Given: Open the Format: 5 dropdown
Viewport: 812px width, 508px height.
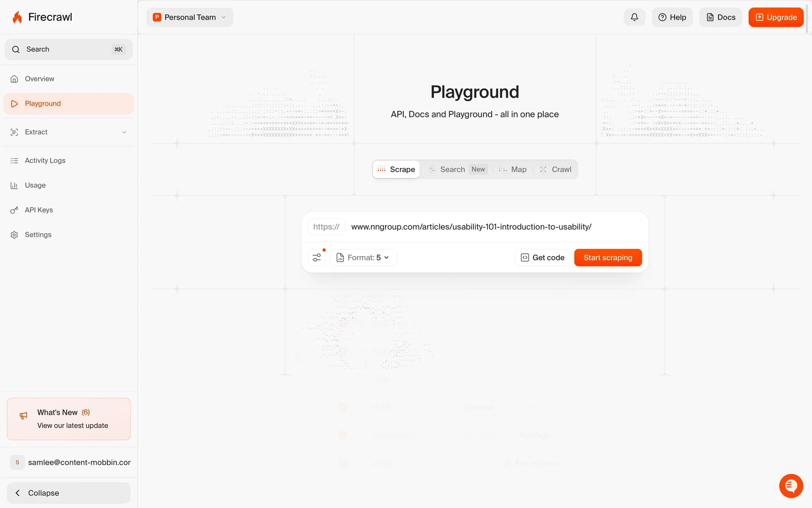Looking at the screenshot, I should 363,257.
